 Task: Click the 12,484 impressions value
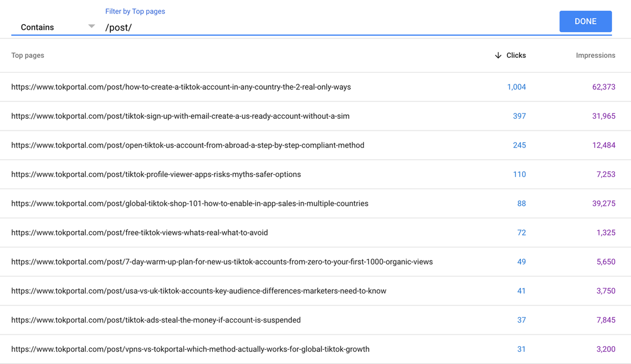604,145
